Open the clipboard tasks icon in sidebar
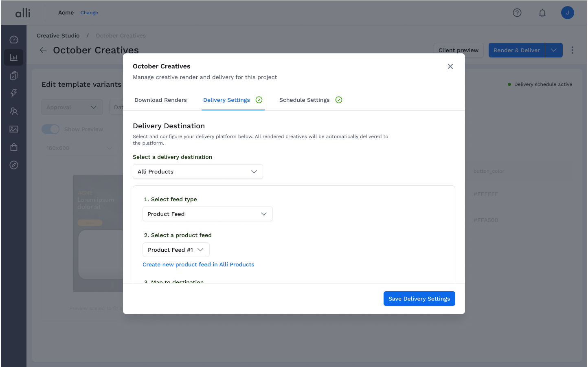Image resolution: width=588 pixels, height=367 pixels. pyautogui.click(x=14, y=75)
